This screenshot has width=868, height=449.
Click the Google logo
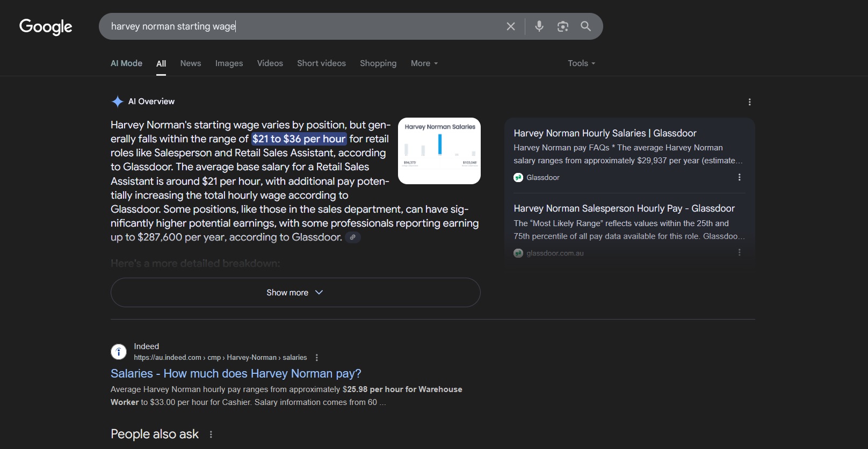point(46,26)
